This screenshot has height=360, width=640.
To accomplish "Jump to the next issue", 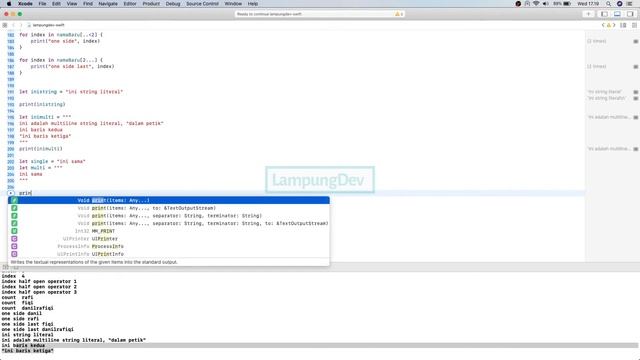I will click(613, 25).
